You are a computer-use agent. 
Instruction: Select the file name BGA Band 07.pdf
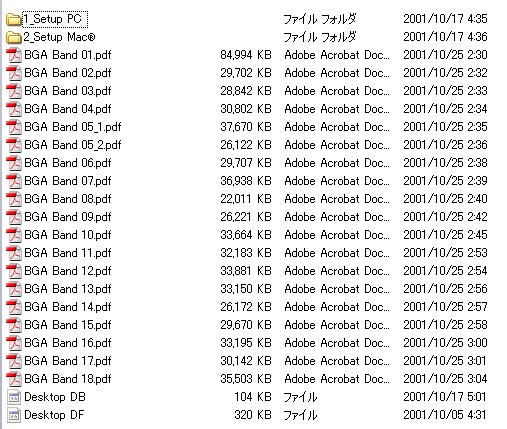68,181
